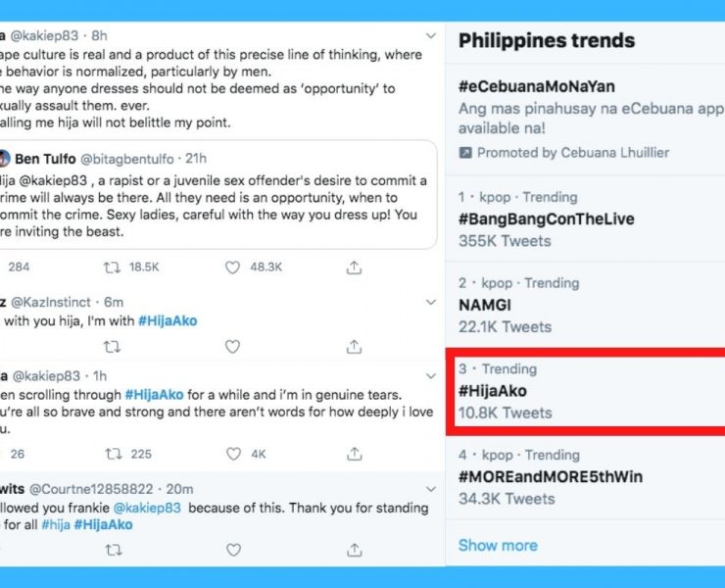The image size is (725, 588).
Task: Share the 'genuine tears' tweet
Action: tap(353, 454)
